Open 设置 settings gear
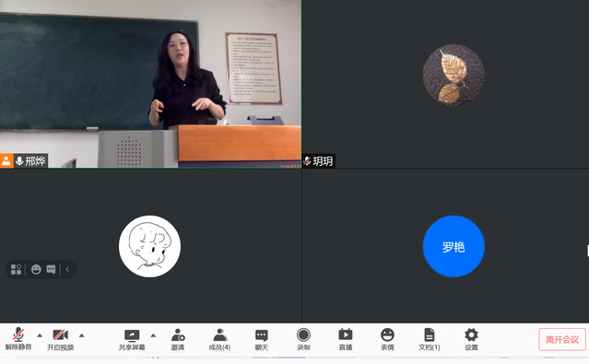 471,339
